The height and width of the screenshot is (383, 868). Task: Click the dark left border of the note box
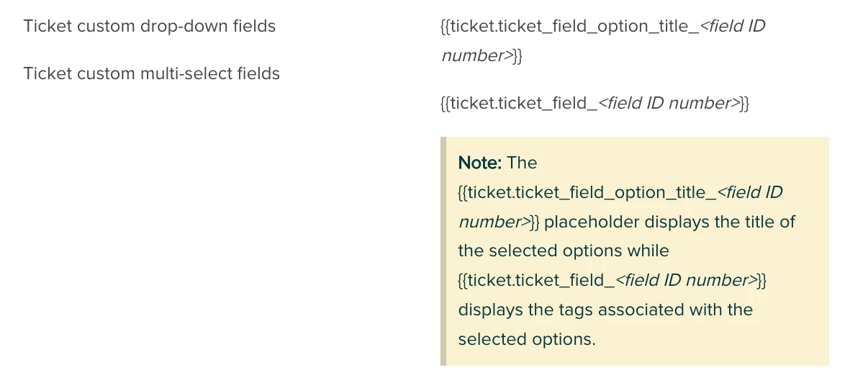[443, 251]
